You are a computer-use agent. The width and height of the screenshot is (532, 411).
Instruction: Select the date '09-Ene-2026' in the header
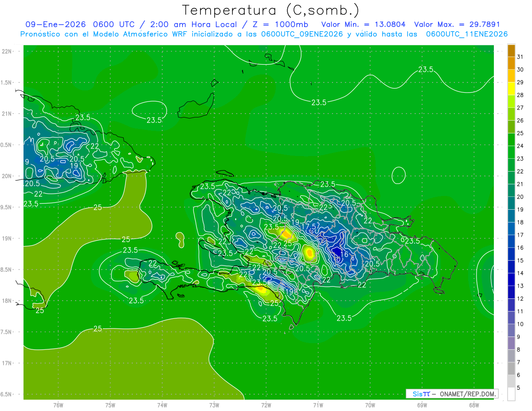pos(55,24)
